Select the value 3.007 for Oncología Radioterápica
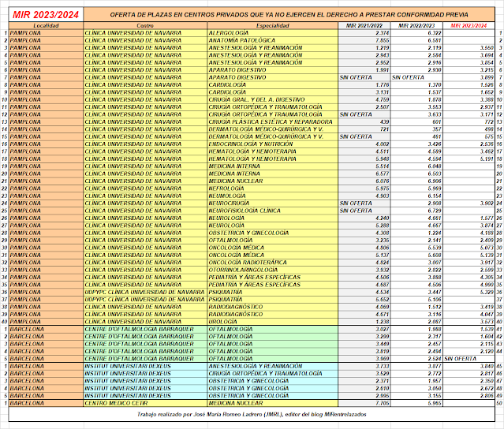This screenshot has width=504, height=429. coord(435,263)
